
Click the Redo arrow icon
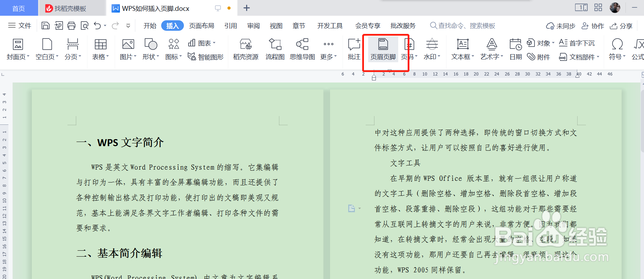115,26
